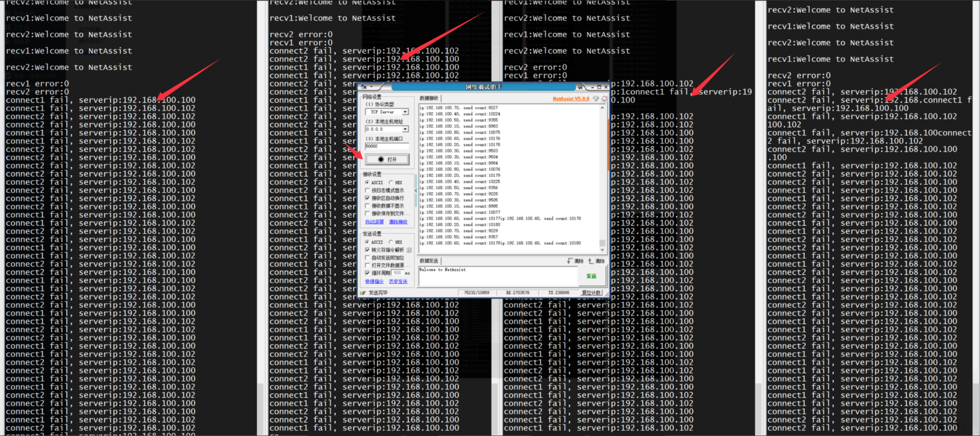Click 'recv2 error:0' in the fourth terminal
Viewport: 980px width, 436px height.
799,75
